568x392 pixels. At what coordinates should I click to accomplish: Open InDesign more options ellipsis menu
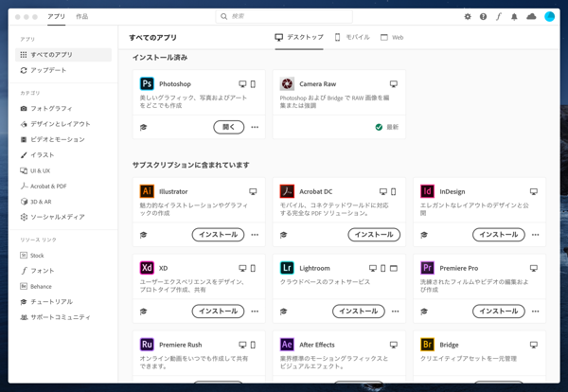(x=536, y=235)
